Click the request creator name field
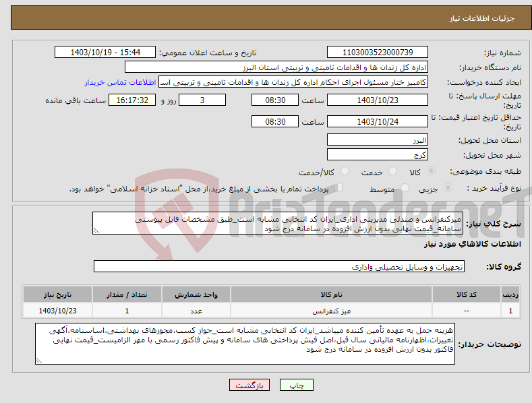Image resolution: width=532 pixels, height=403 pixels. pos(293,82)
